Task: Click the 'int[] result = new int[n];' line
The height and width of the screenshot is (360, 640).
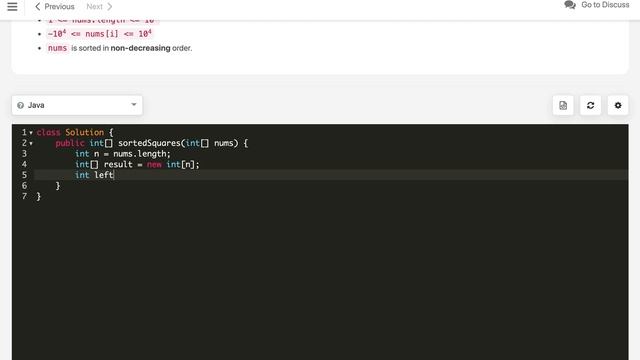Action: pos(137,164)
